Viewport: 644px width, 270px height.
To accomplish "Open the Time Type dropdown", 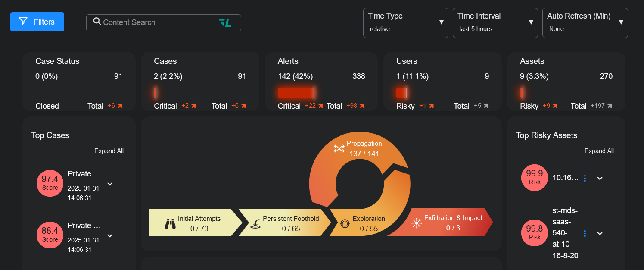I will (405, 23).
